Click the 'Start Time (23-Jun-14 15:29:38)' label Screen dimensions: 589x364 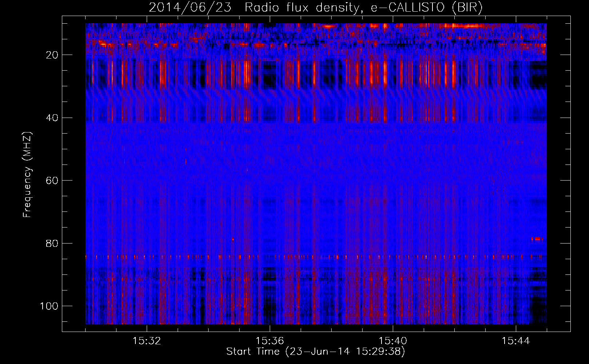coord(316,352)
